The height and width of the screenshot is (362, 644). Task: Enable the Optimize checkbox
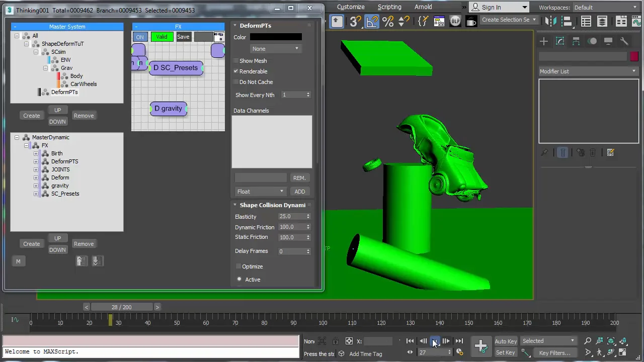pos(238,266)
